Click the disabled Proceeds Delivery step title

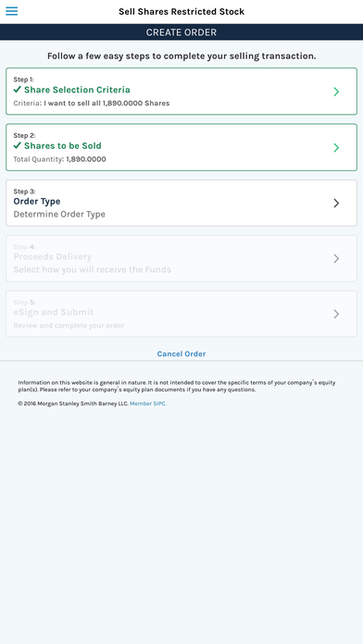click(53, 256)
